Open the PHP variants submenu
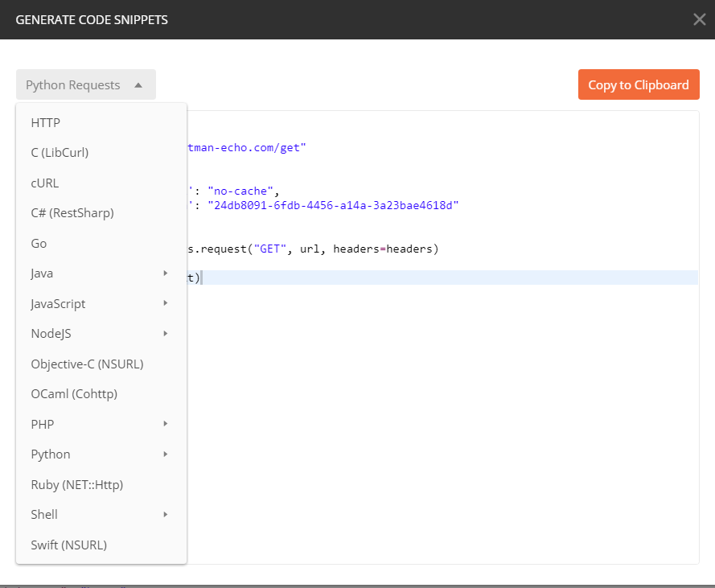 41,424
